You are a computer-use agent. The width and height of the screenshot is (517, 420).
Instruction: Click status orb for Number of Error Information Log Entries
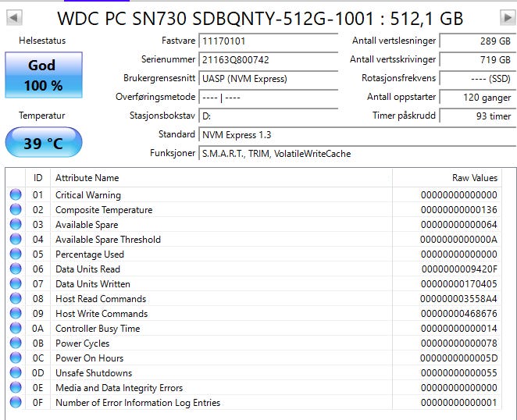tap(16, 402)
